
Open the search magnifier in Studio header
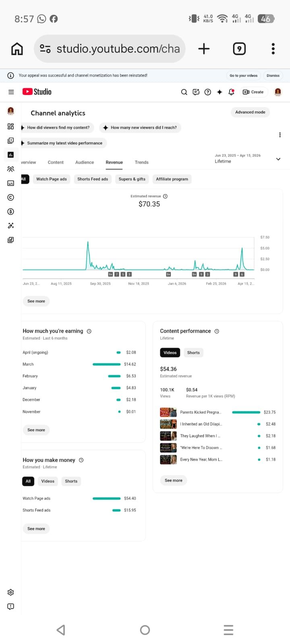184,92
